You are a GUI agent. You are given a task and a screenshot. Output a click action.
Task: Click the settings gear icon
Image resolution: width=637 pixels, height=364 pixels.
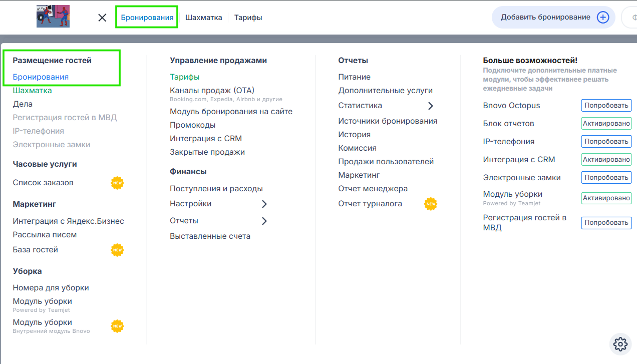(x=620, y=344)
